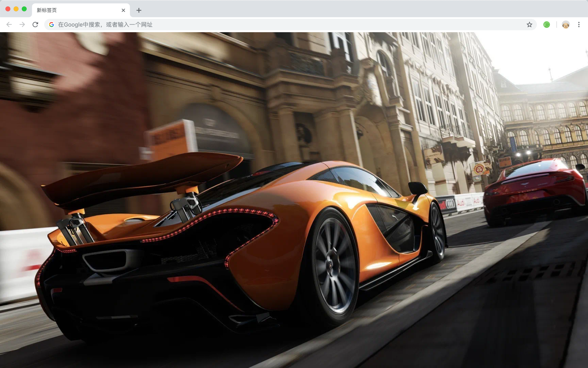Screen dimensions: 588x368
Task: Minimize the window with yellow button
Action: tap(16, 9)
